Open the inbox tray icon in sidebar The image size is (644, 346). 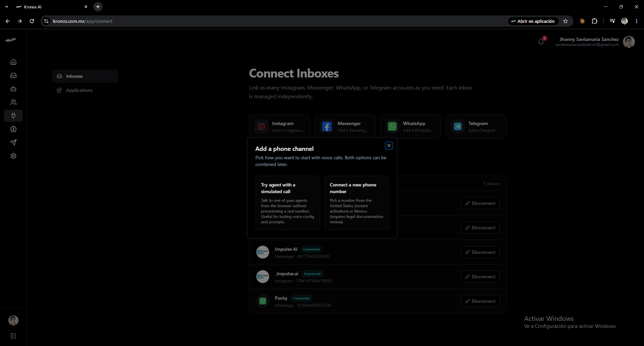coord(13,75)
